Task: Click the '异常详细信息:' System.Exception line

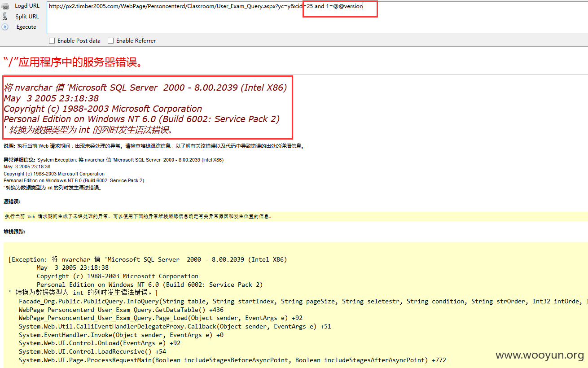Action: click(x=114, y=160)
